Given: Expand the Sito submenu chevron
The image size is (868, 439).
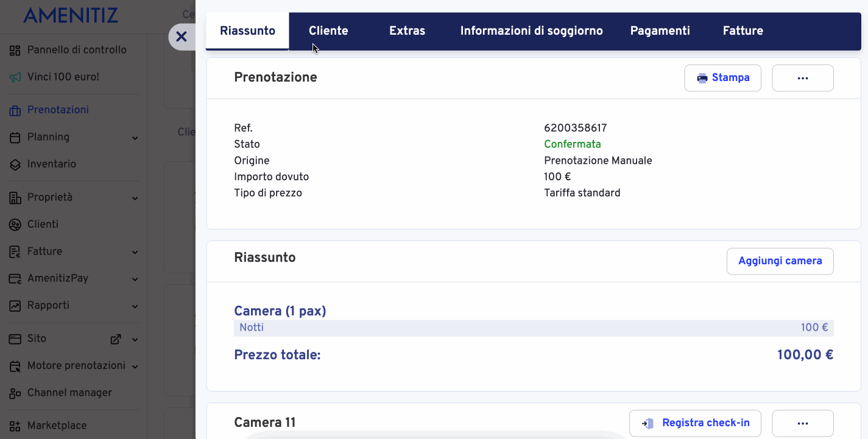Looking at the screenshot, I should click(x=135, y=340).
